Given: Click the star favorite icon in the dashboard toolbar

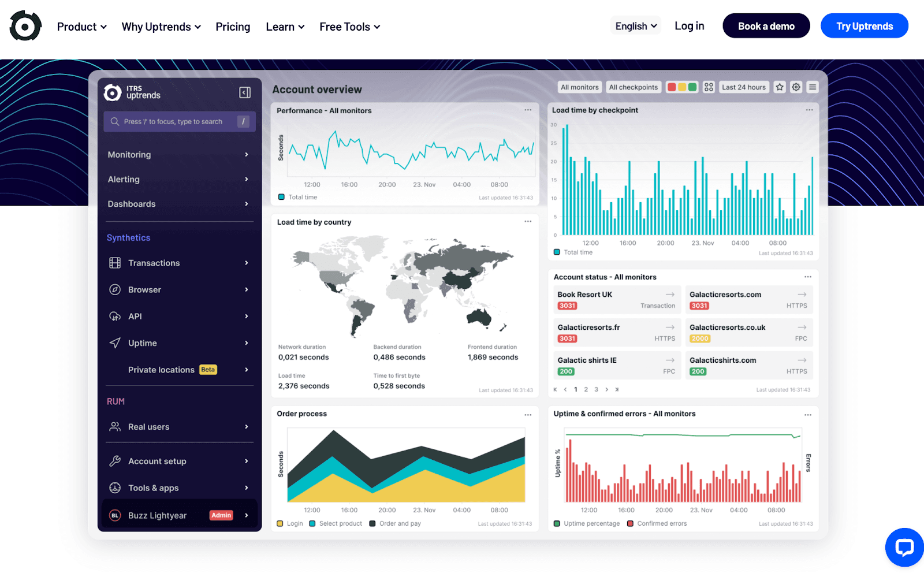Looking at the screenshot, I should [x=780, y=87].
